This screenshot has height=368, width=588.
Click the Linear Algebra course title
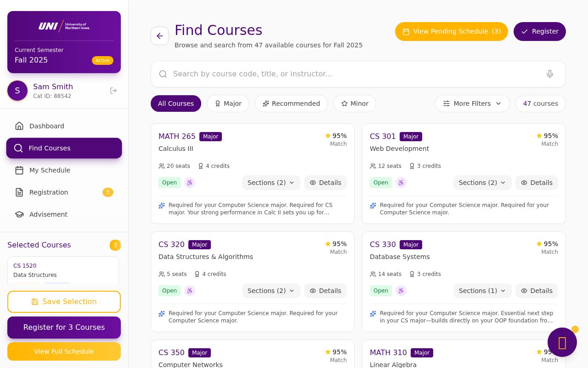pyautogui.click(x=393, y=365)
